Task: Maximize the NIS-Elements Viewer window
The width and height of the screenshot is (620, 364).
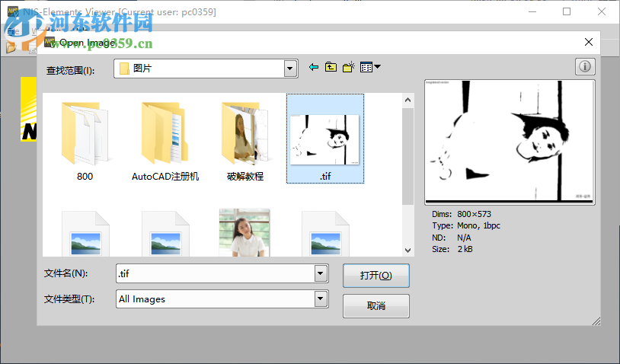Action: coord(567,11)
